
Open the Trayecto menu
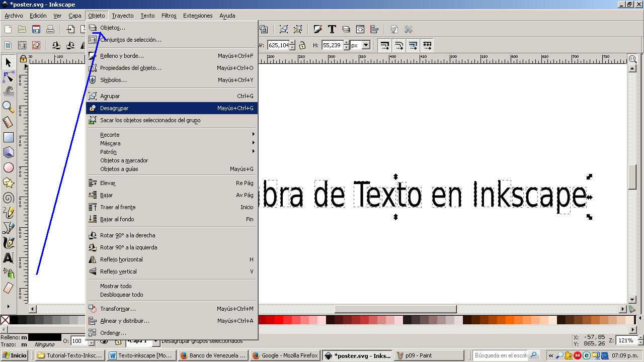click(x=123, y=16)
